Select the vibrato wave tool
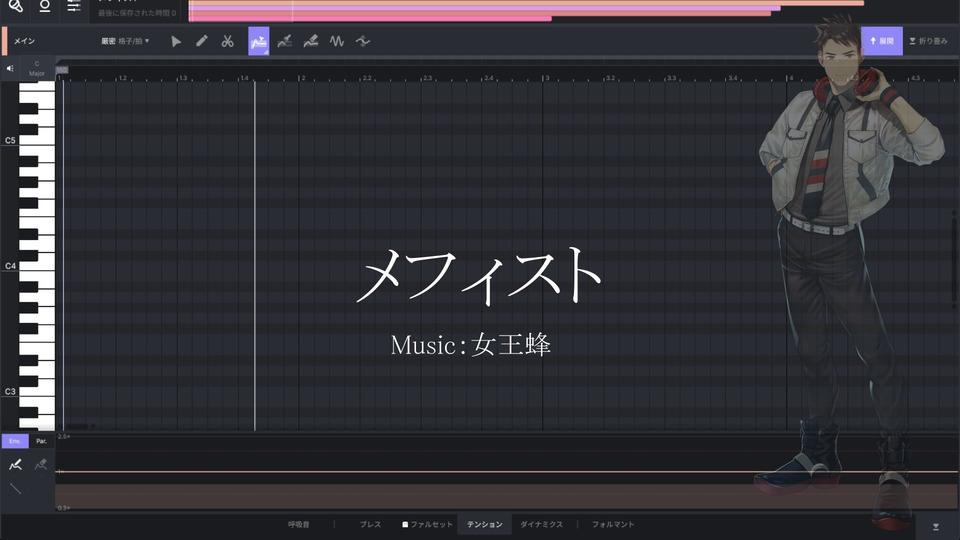 337,41
